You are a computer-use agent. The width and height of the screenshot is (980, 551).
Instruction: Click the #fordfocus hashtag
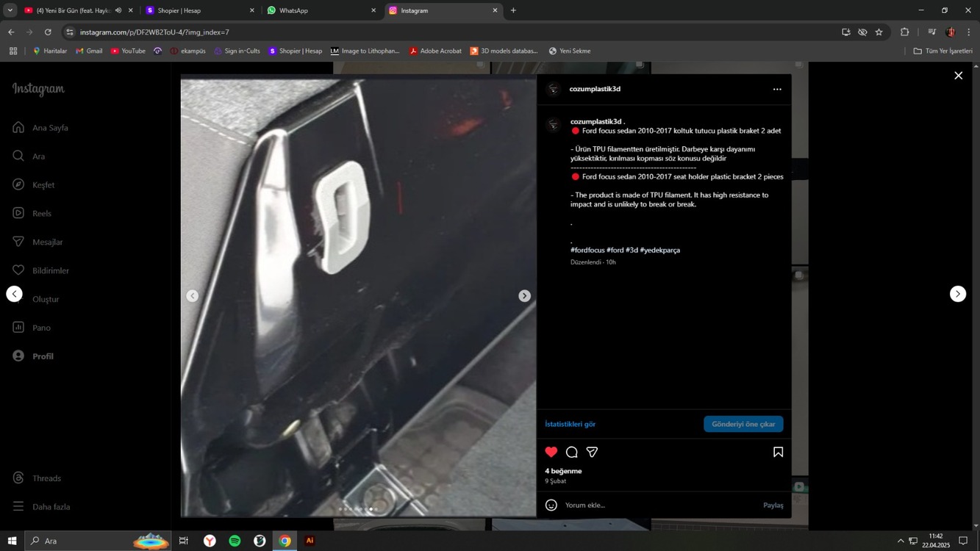click(x=587, y=251)
